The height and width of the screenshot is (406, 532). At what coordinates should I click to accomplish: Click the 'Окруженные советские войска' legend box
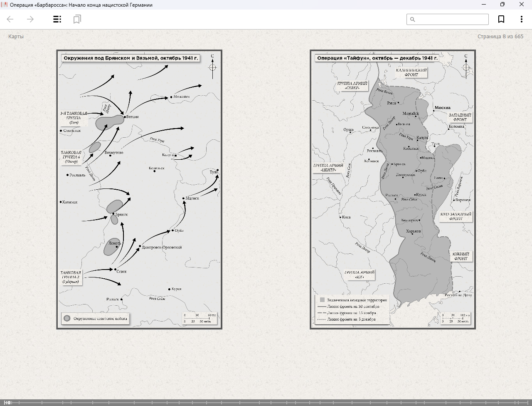pos(96,319)
